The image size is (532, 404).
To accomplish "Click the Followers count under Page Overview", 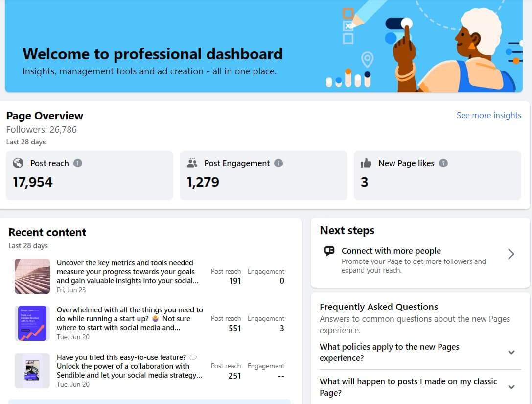I will click(x=42, y=129).
